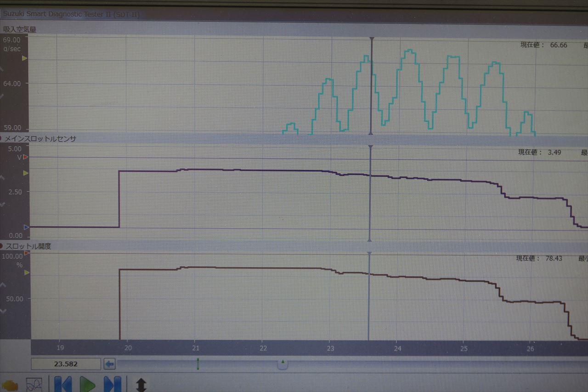
Task: Click the blue left-arrow button beside time field
Action: tap(109, 364)
